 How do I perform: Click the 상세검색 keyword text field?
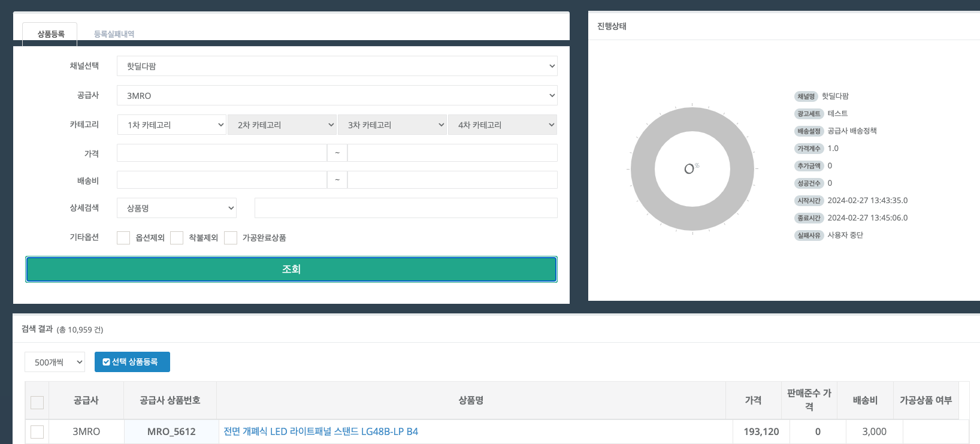pos(406,208)
